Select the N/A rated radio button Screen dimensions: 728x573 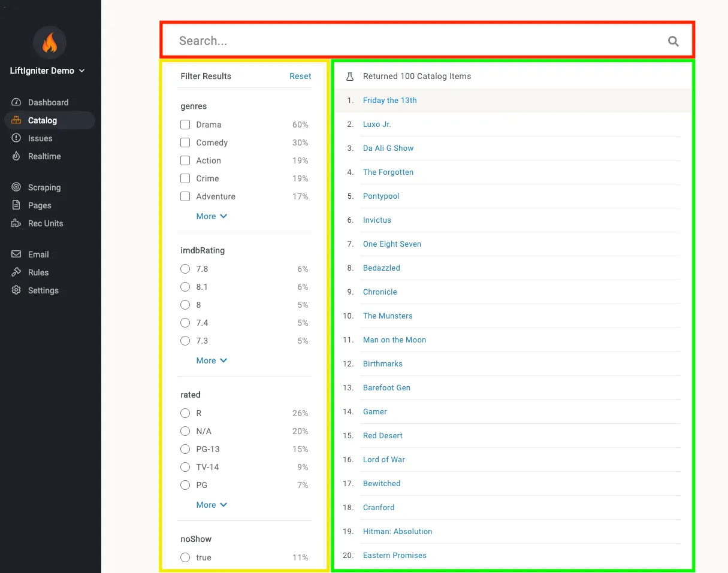coord(185,431)
